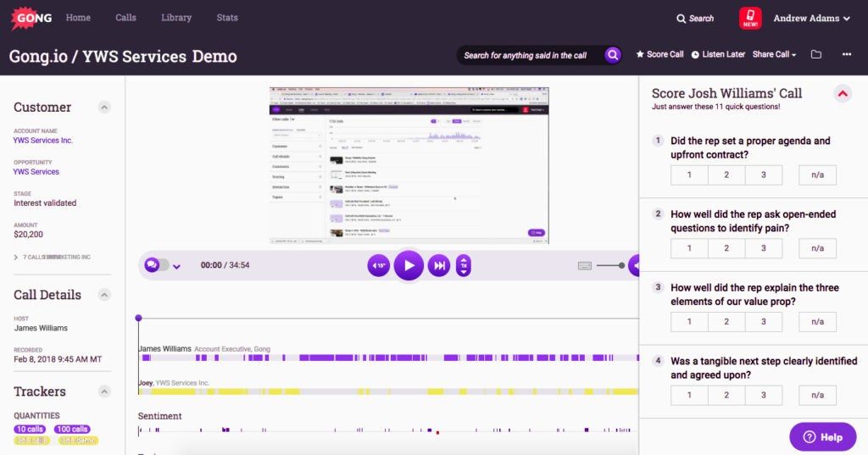Image resolution: width=868 pixels, height=455 pixels.
Task: Rate next step question score 2
Action: pyautogui.click(x=726, y=395)
